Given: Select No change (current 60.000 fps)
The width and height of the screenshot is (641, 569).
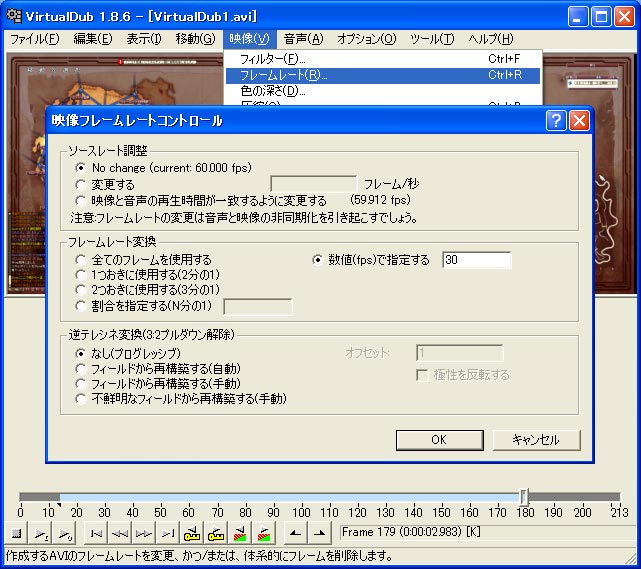Looking at the screenshot, I should click(x=164, y=168).
